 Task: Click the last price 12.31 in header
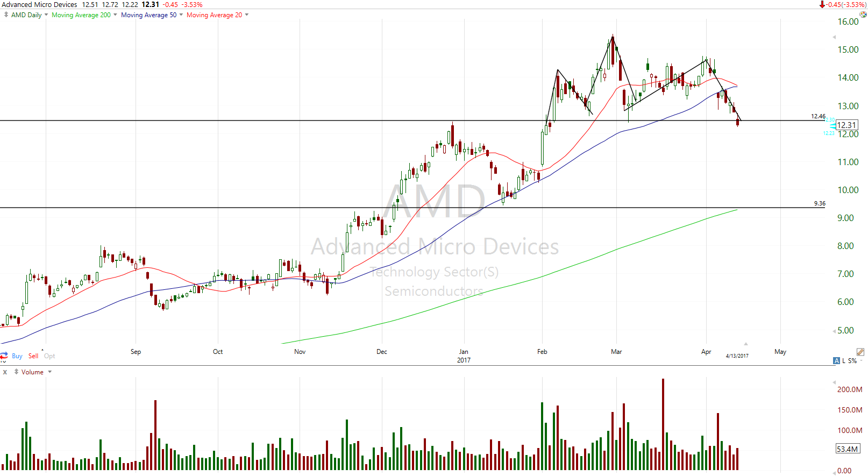coord(151,4)
